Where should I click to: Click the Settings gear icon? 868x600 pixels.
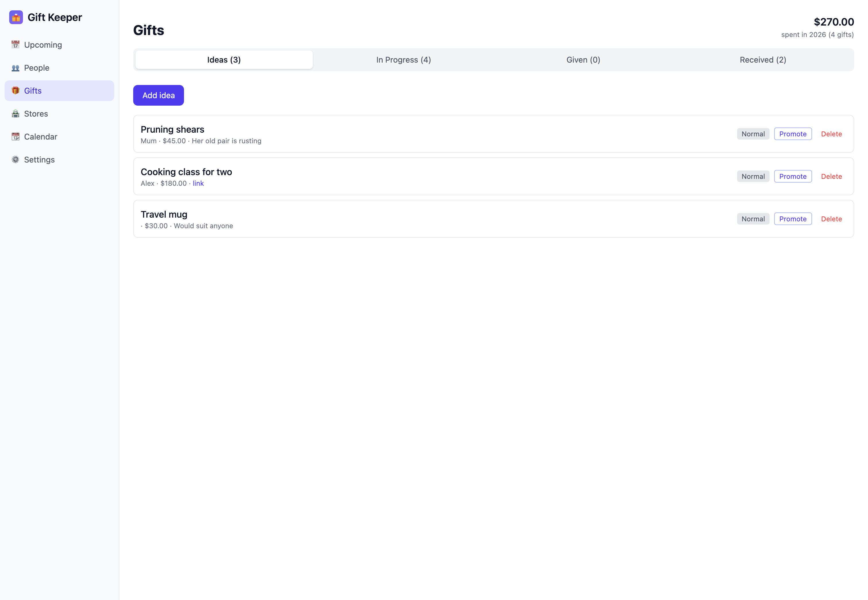[15, 159]
